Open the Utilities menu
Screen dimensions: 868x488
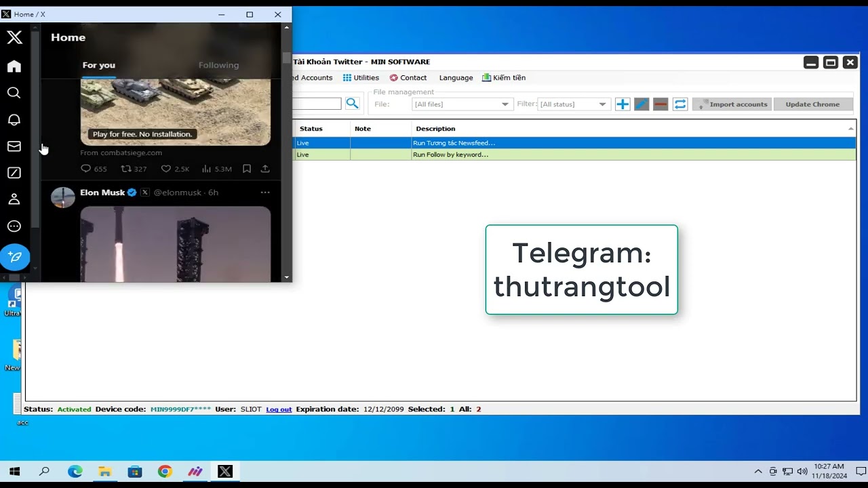click(x=361, y=78)
